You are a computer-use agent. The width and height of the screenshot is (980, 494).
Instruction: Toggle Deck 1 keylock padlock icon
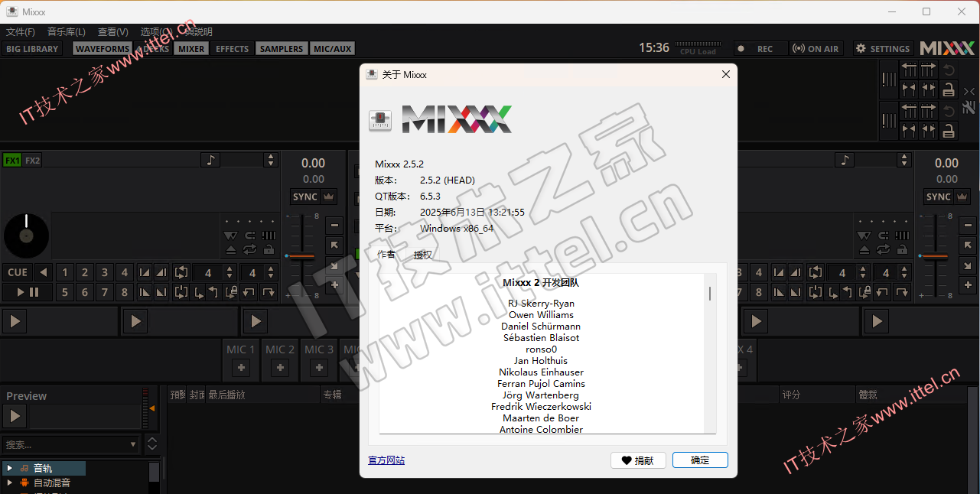click(269, 249)
